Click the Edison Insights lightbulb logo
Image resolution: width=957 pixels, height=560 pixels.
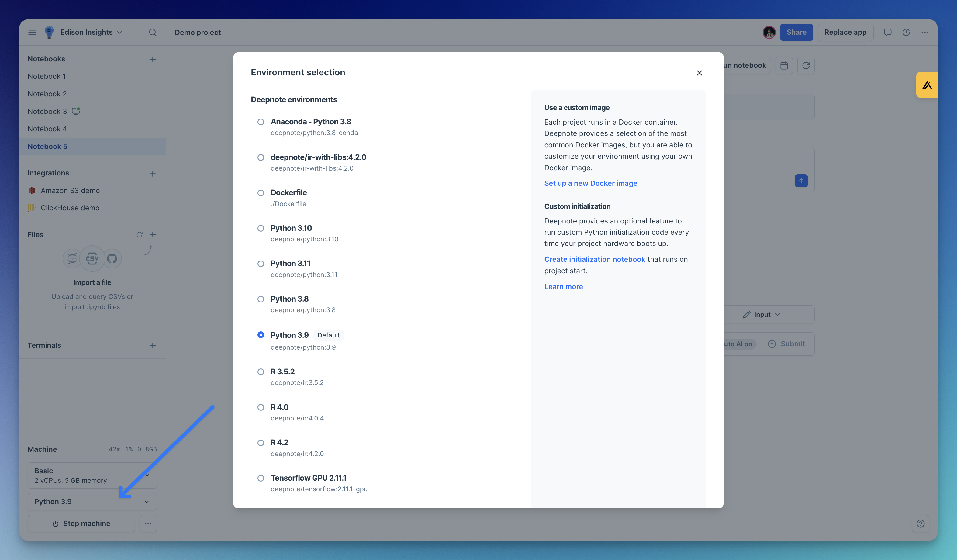pyautogui.click(x=49, y=32)
